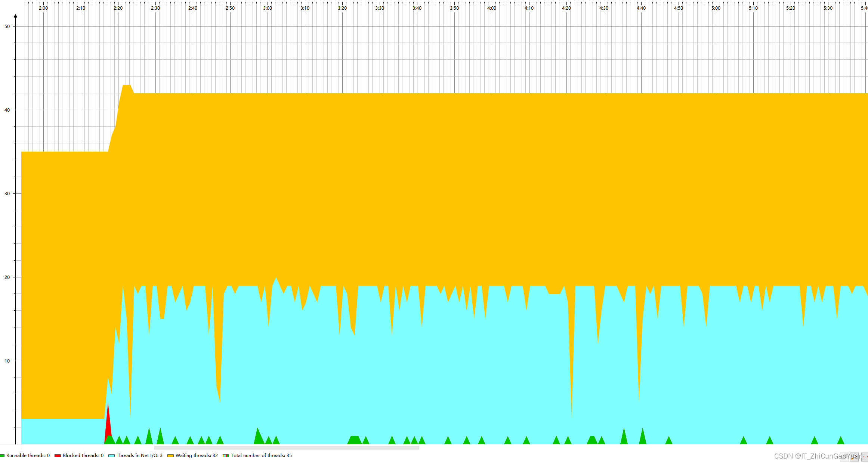Click the 'Threads in Net I/O: 3' legend label
This screenshot has width=868, height=463.
coord(139,456)
